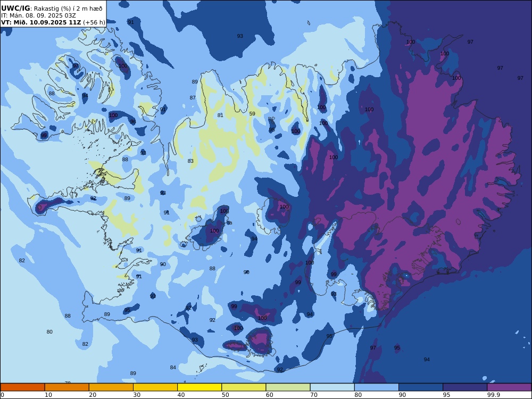Click the orange 10–20 legend swatch
This screenshot has width=532, height=399.
(67, 387)
